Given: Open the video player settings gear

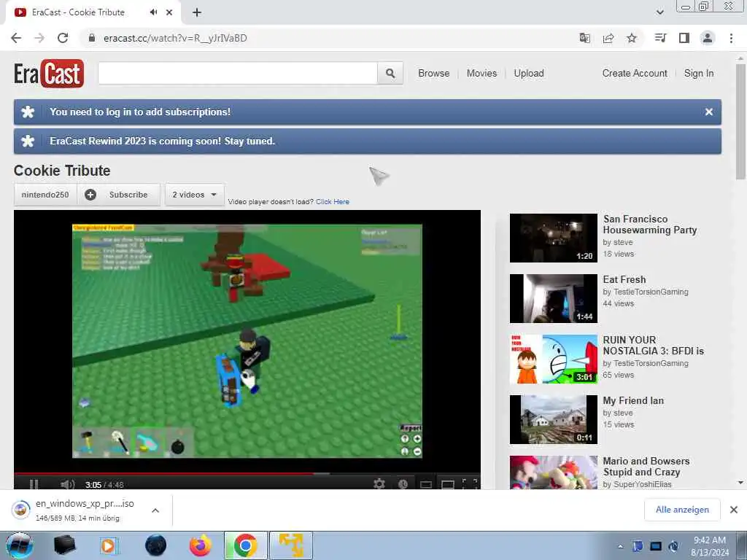Looking at the screenshot, I should (379, 484).
